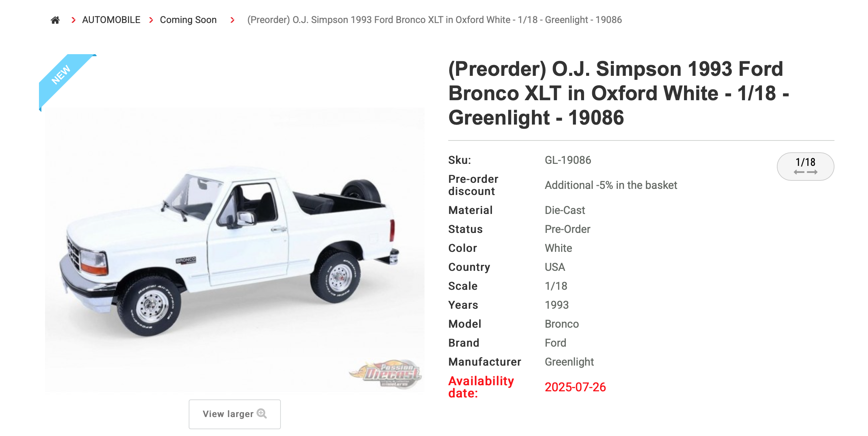
Task: Click the red chevron after Coming Soon
Action: (x=232, y=20)
